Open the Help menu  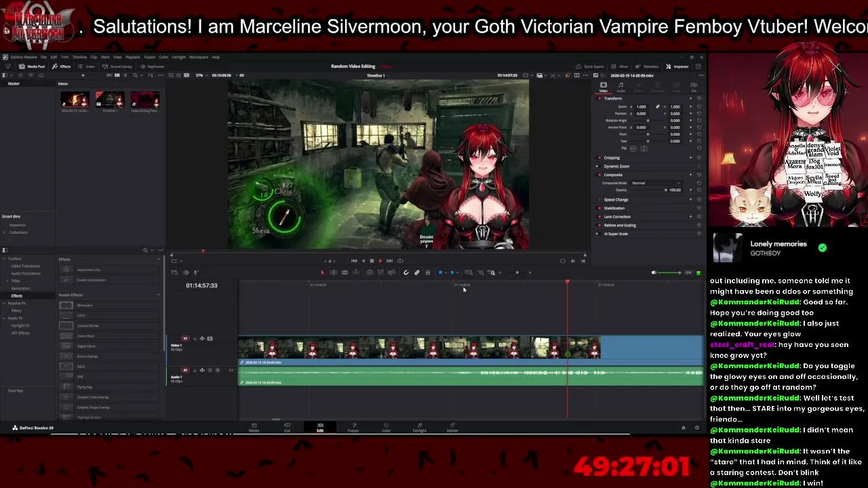[216, 57]
